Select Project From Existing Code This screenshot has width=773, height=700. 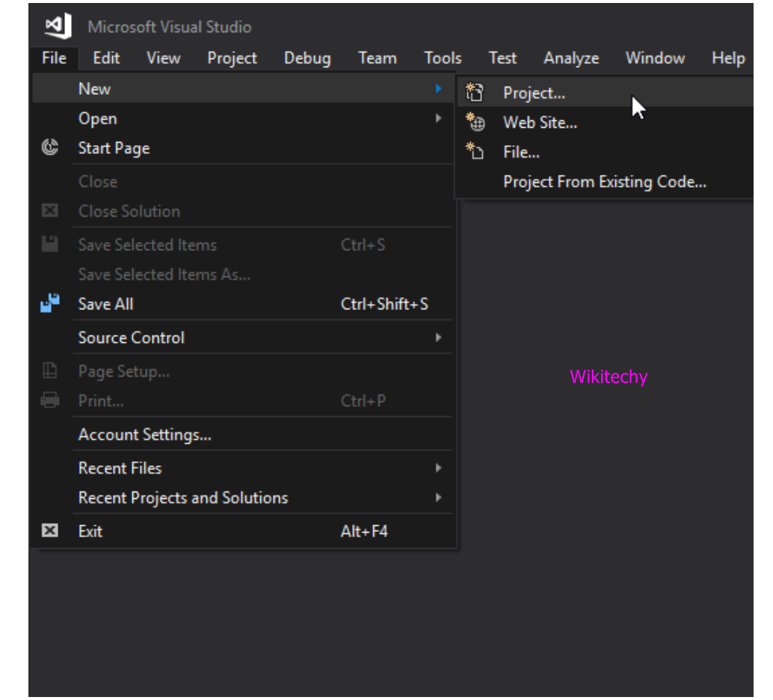coord(604,182)
